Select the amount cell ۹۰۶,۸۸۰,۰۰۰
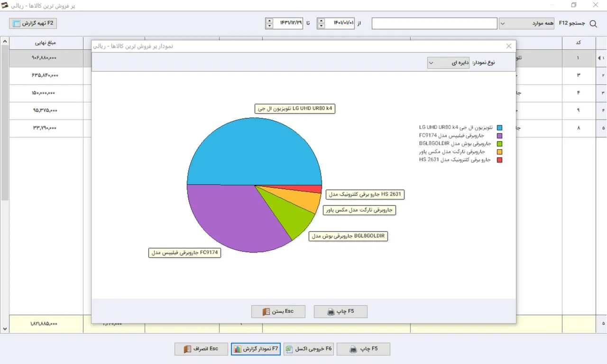Screen dimensions: 607x364 46,58
